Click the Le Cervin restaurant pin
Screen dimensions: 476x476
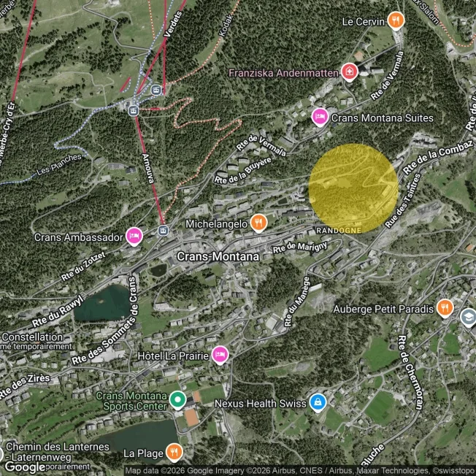click(x=396, y=20)
